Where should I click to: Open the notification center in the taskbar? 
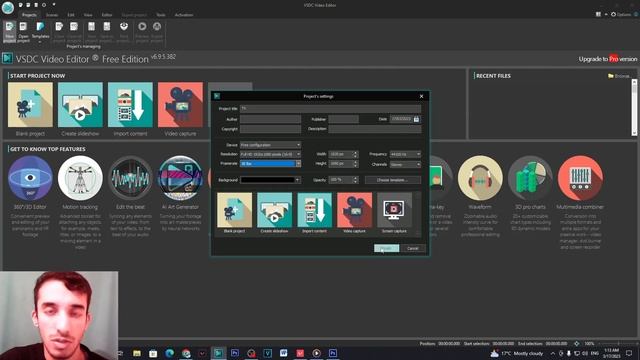click(x=629, y=353)
